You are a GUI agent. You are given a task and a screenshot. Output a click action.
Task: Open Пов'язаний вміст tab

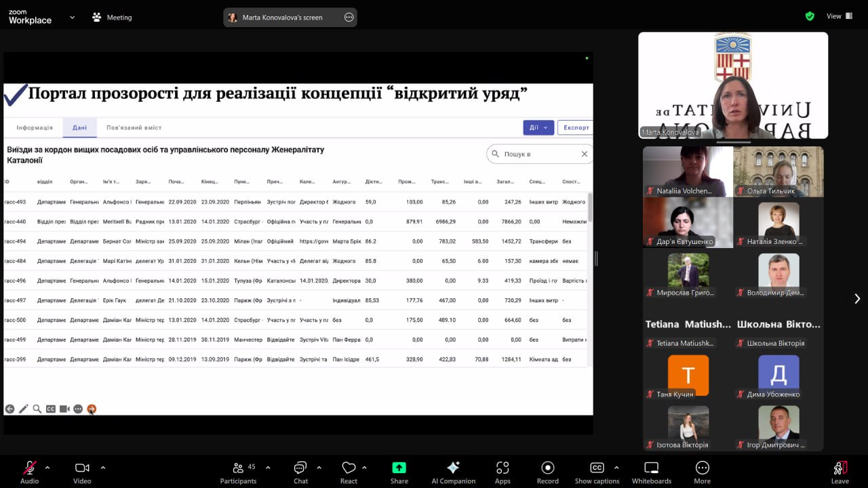click(134, 127)
